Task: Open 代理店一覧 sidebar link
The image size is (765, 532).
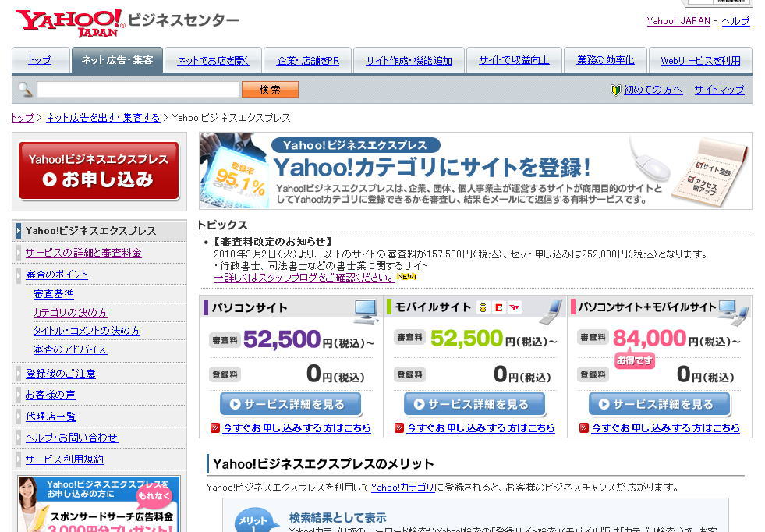Action: pyautogui.click(x=51, y=417)
